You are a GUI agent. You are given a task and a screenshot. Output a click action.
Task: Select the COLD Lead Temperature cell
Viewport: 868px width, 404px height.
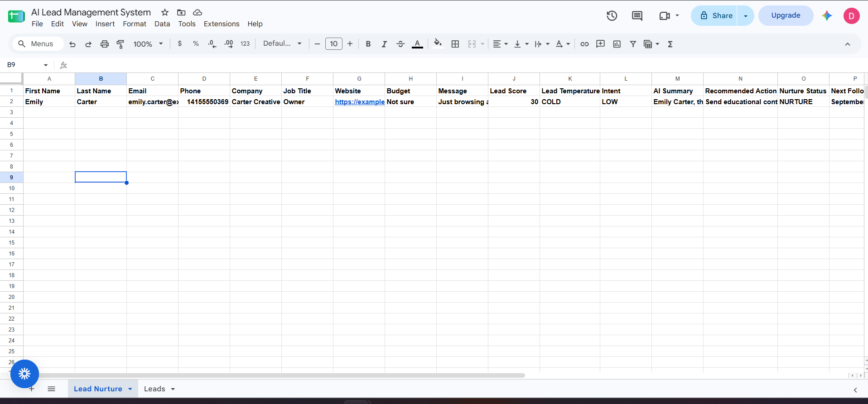[570, 102]
